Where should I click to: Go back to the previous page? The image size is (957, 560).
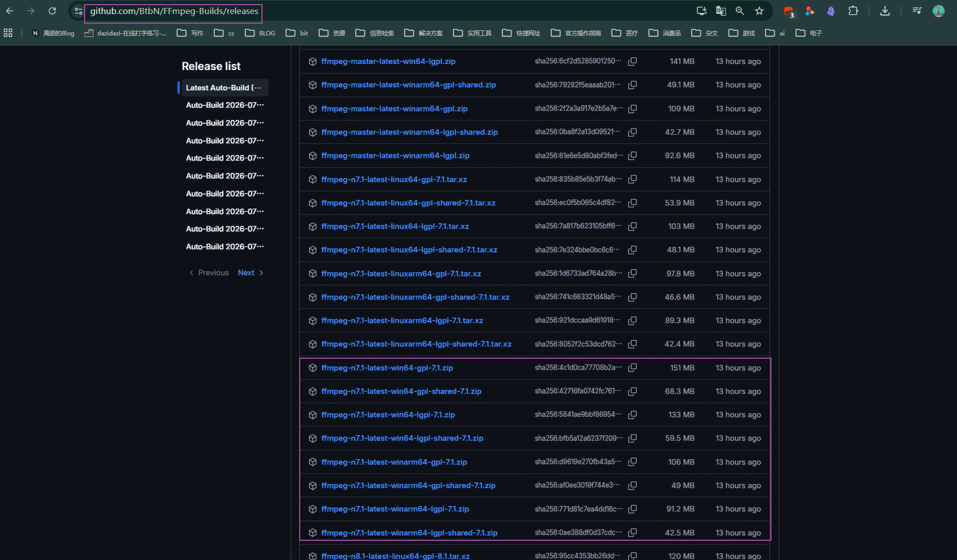click(x=10, y=11)
